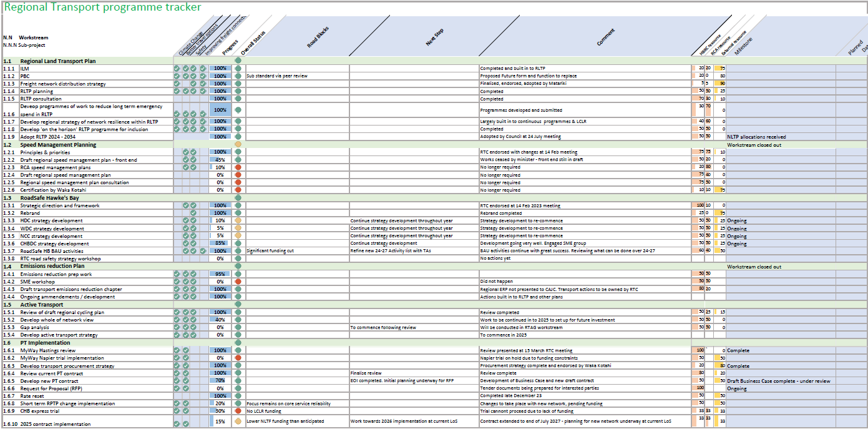Click the "RoadSafe Hawke's Bay" workstream heading

(x=50, y=198)
